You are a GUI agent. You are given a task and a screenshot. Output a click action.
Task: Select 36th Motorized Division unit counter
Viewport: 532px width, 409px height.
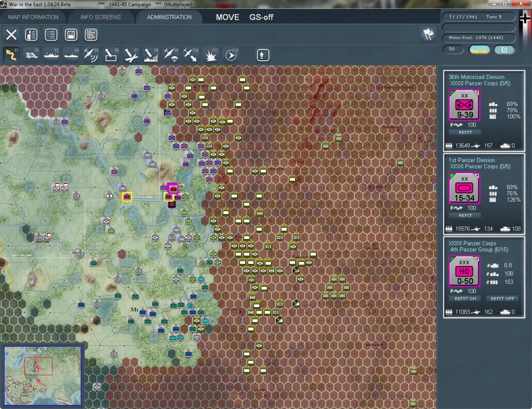tap(464, 105)
